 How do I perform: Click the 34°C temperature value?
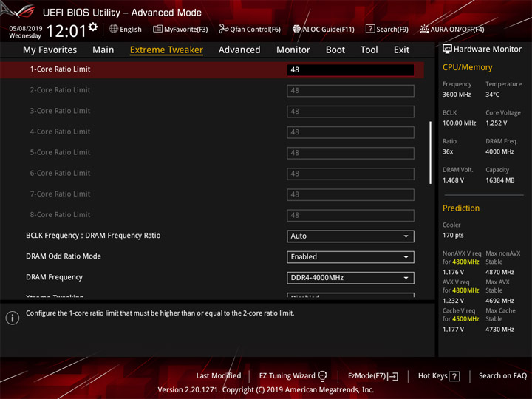coord(492,95)
